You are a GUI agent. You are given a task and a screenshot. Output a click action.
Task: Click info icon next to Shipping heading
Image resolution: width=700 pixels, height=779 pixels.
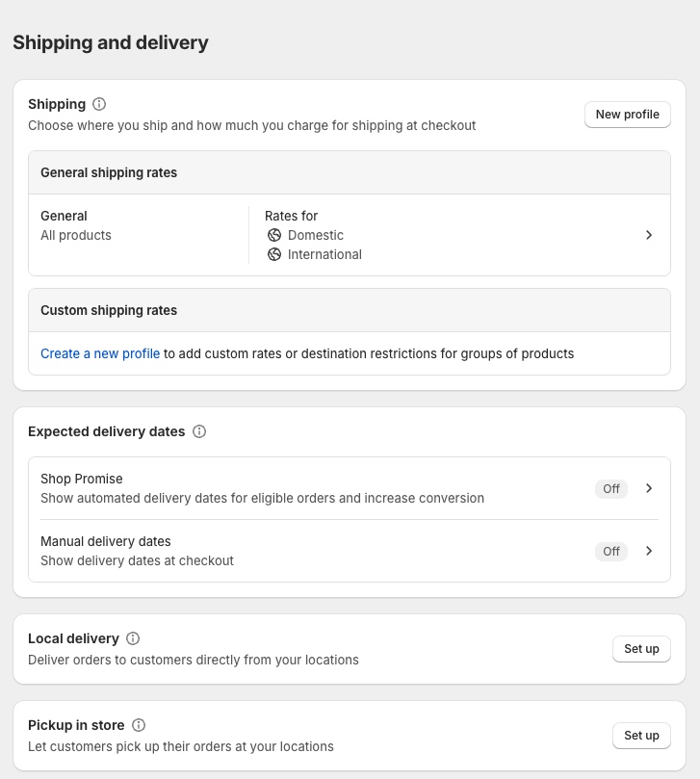pos(99,104)
